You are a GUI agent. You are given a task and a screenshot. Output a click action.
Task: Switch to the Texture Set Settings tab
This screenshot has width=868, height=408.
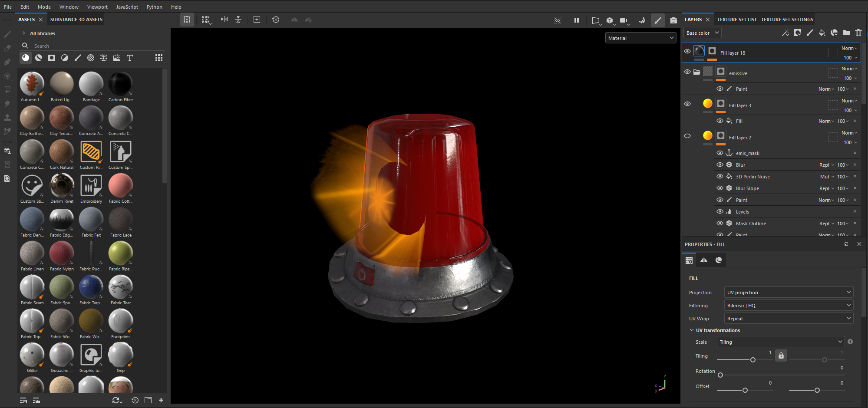click(x=787, y=20)
